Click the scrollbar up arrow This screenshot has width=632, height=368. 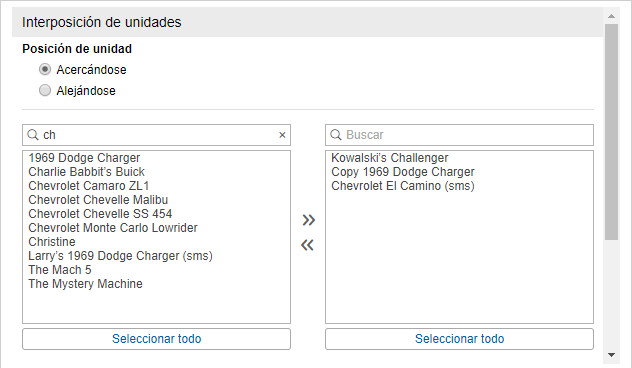point(611,16)
